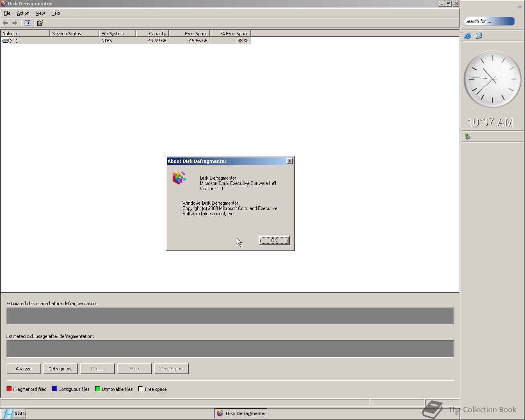Image resolution: width=525 pixels, height=420 pixels.
Task: Click the second sidebar quick-launch icon
Action: pyautogui.click(x=479, y=36)
